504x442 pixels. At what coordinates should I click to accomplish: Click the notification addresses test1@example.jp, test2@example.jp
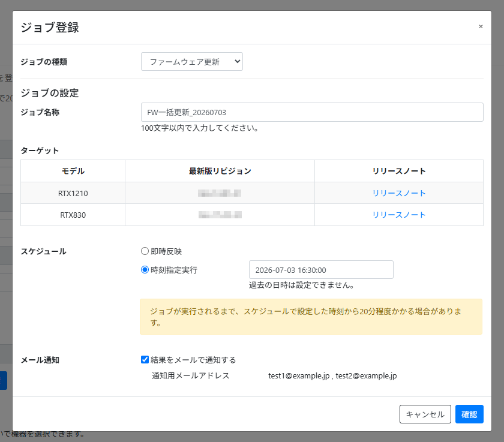(x=332, y=375)
